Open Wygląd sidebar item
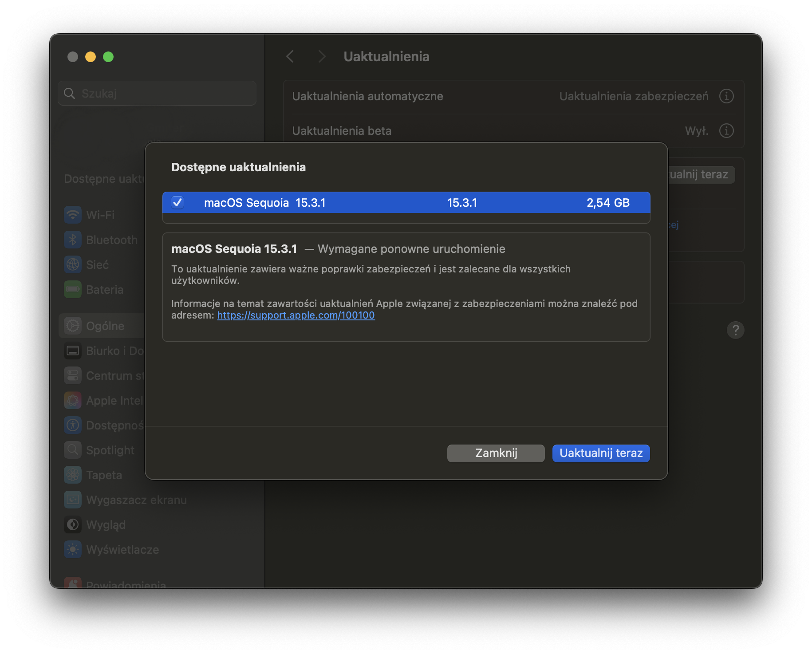Viewport: 812px width, 654px height. pyautogui.click(x=158, y=525)
